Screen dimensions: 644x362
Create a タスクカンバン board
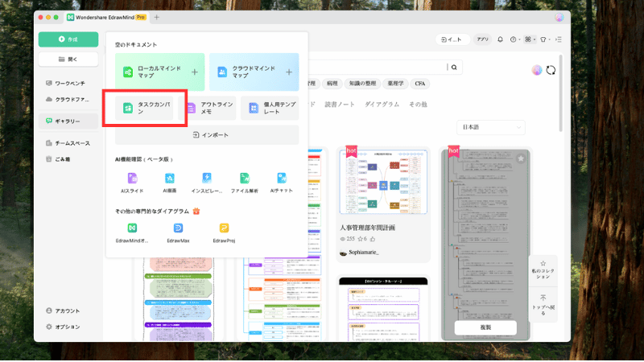[x=144, y=108]
